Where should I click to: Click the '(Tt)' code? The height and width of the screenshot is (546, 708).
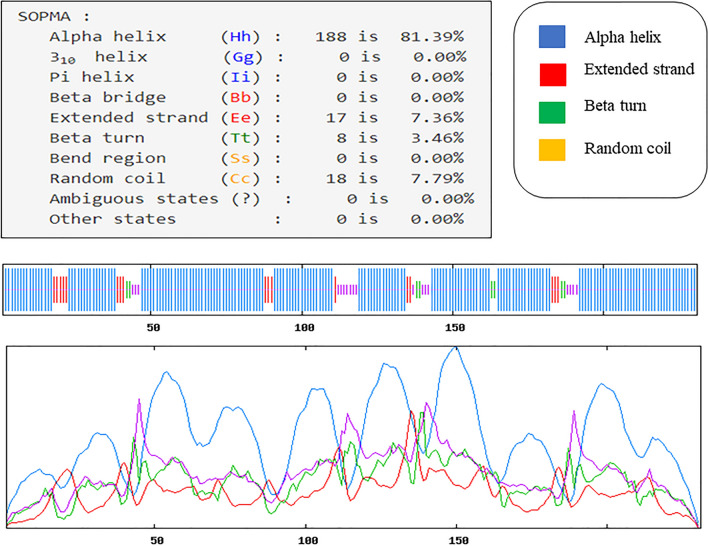241,138
